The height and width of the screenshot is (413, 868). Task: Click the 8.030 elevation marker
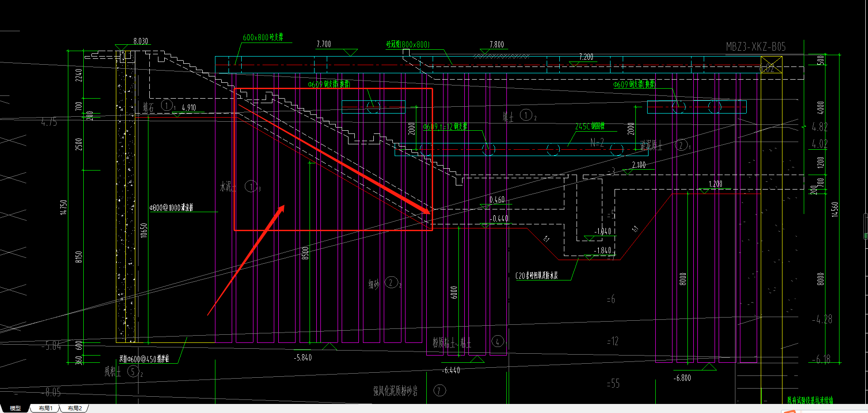tap(140, 41)
